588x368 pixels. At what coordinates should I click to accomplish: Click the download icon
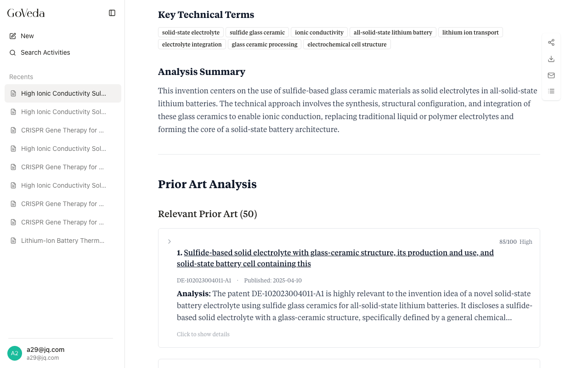[551, 59]
